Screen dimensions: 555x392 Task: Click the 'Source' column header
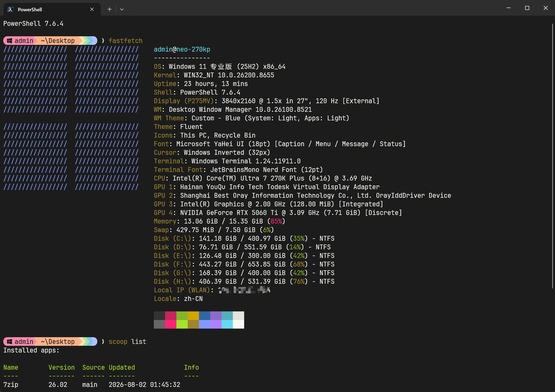(x=94, y=367)
